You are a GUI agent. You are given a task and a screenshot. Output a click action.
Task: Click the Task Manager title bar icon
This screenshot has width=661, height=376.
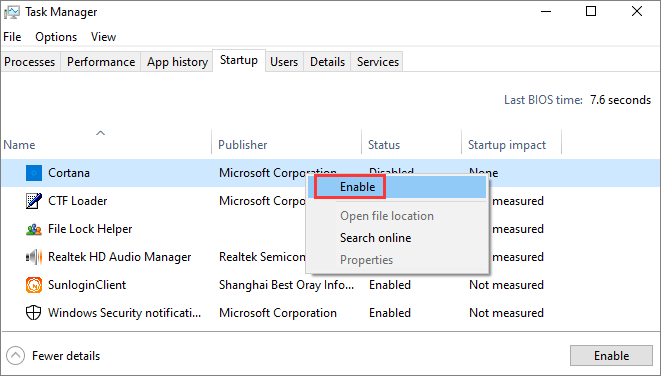pyautogui.click(x=11, y=12)
